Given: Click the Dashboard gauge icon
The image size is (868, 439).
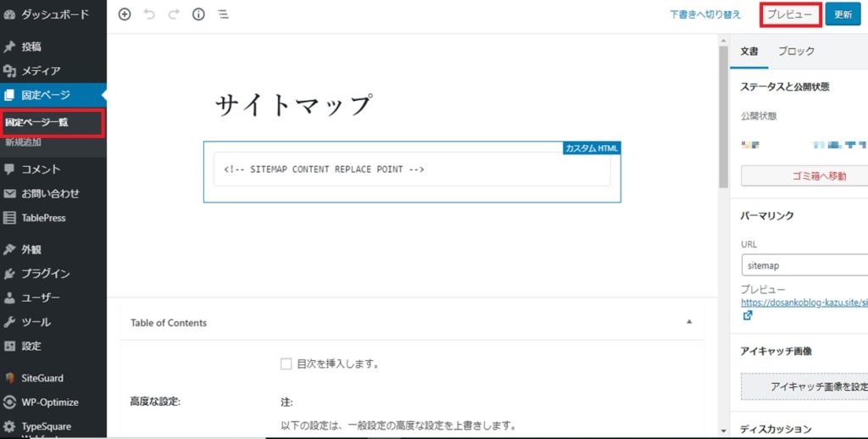Looking at the screenshot, I should 8,15.
